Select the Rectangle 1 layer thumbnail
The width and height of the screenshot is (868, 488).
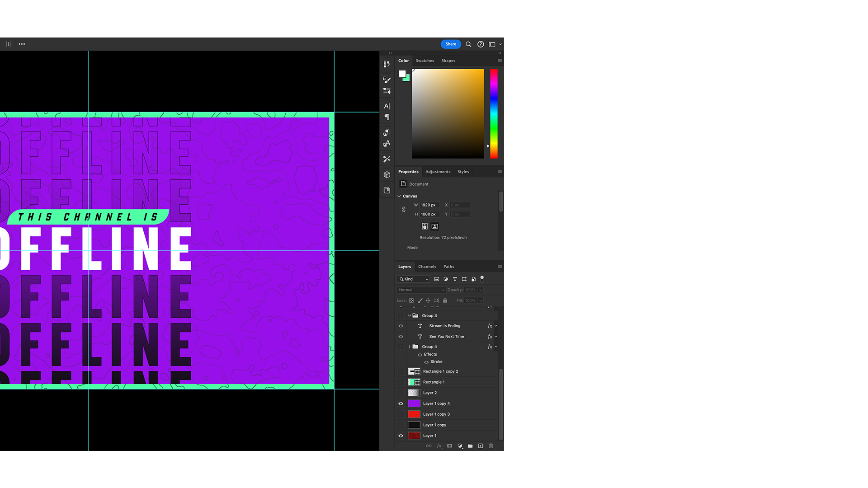click(414, 382)
